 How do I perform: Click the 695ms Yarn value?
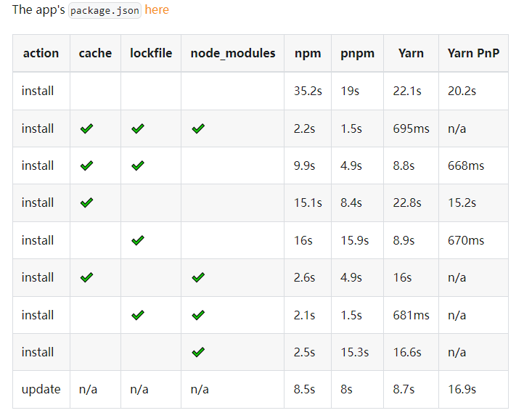412,128
